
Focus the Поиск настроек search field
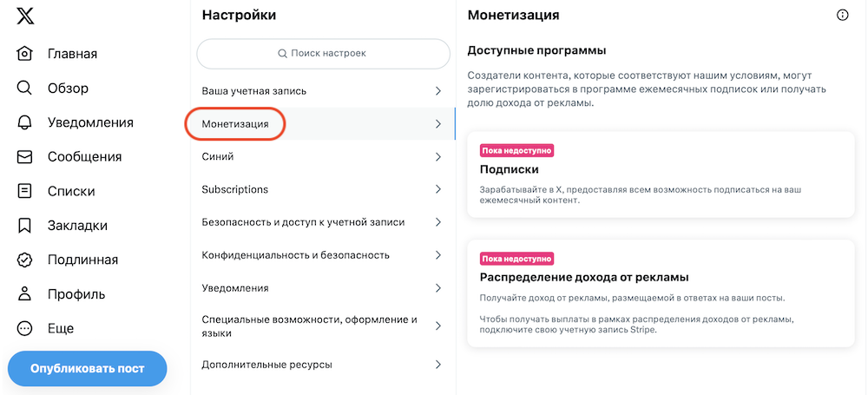323,54
